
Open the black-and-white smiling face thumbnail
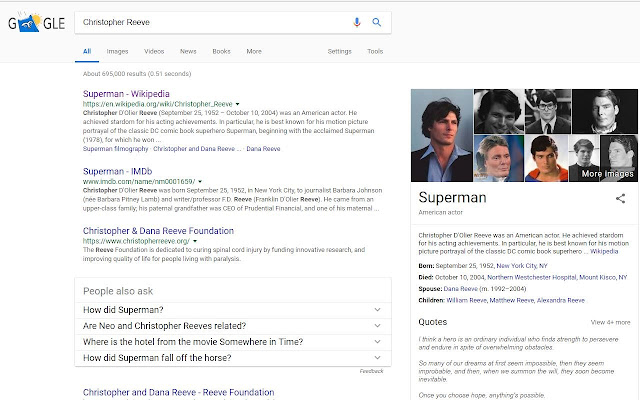(499, 111)
